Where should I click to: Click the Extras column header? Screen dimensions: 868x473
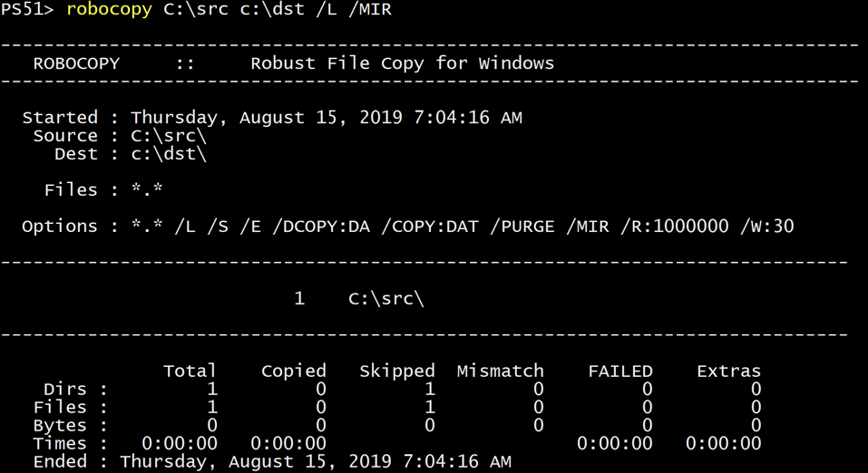[728, 371]
